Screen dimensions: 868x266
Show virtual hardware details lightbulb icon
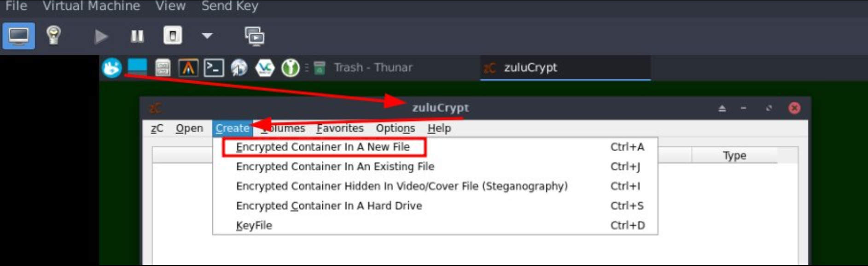[53, 35]
